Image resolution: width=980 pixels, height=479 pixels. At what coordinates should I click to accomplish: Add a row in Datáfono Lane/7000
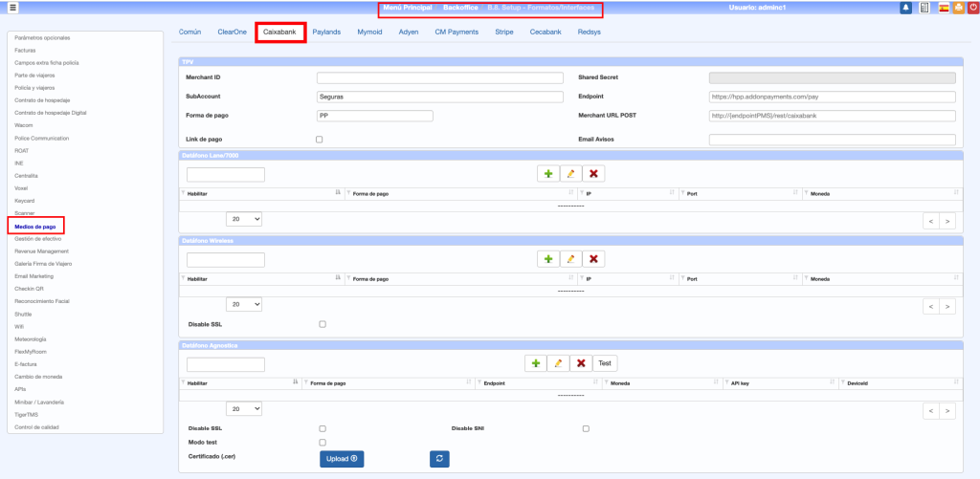[548, 174]
